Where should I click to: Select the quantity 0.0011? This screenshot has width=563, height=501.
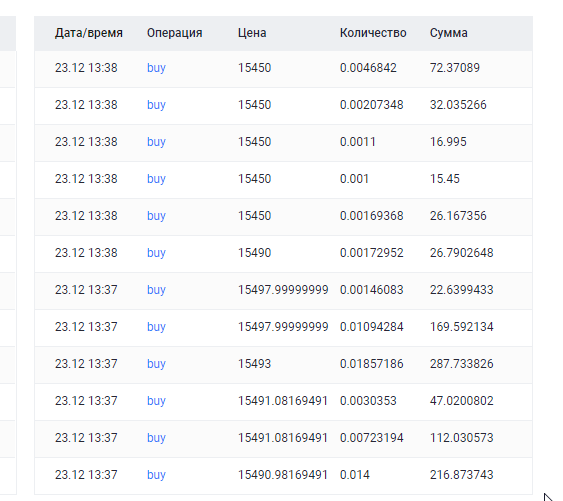(x=358, y=142)
